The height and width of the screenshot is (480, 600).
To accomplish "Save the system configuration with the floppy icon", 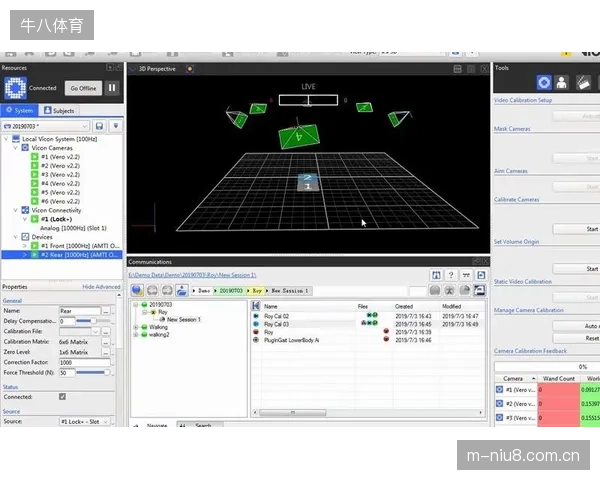I will 99,126.
